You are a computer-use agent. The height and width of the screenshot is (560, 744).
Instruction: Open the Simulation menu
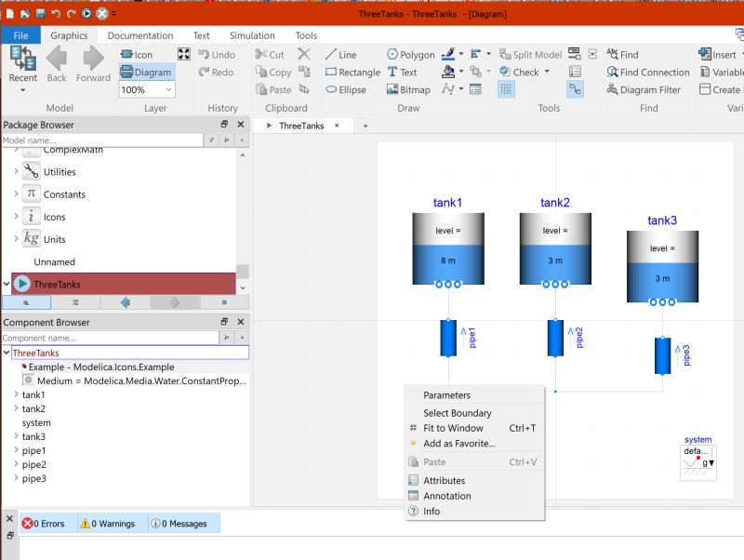click(x=251, y=35)
